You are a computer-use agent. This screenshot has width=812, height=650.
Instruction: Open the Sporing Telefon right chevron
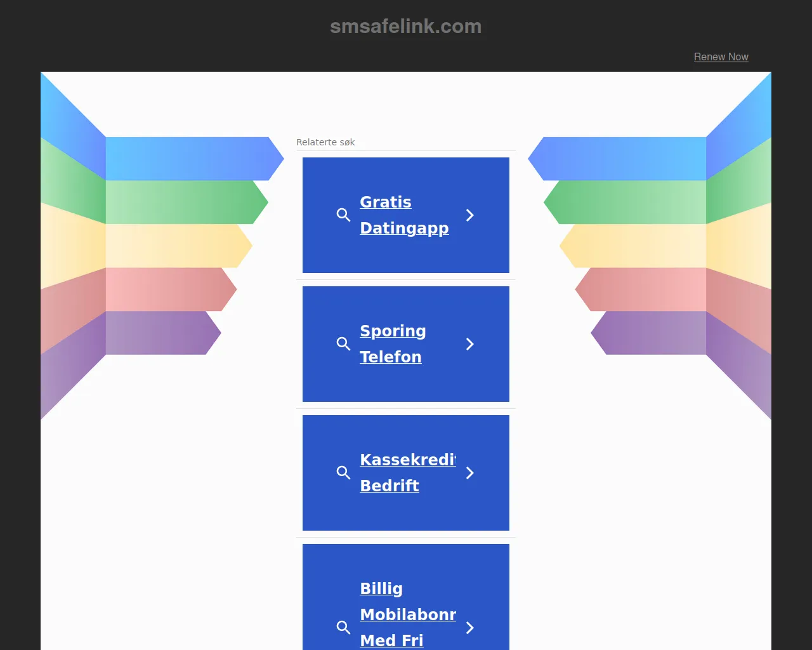[x=470, y=344]
